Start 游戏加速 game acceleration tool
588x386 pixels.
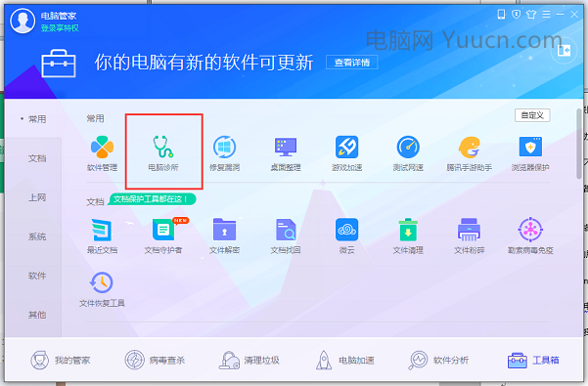[x=346, y=153]
